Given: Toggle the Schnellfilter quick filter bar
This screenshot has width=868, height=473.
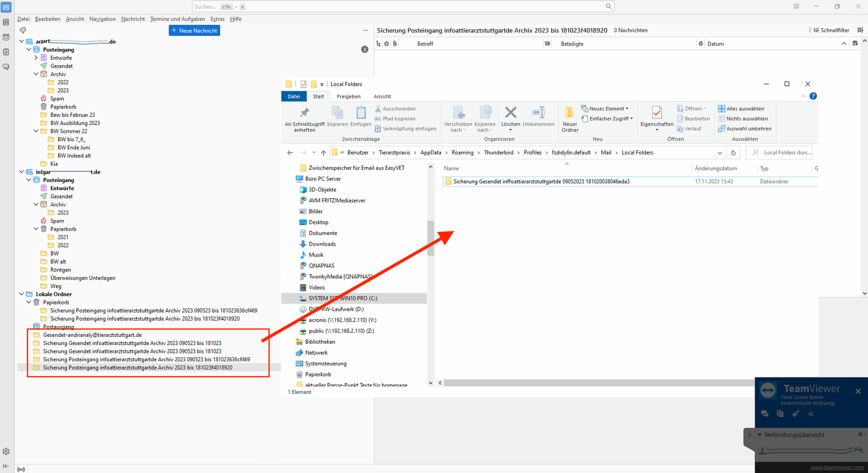Looking at the screenshot, I should (831, 30).
